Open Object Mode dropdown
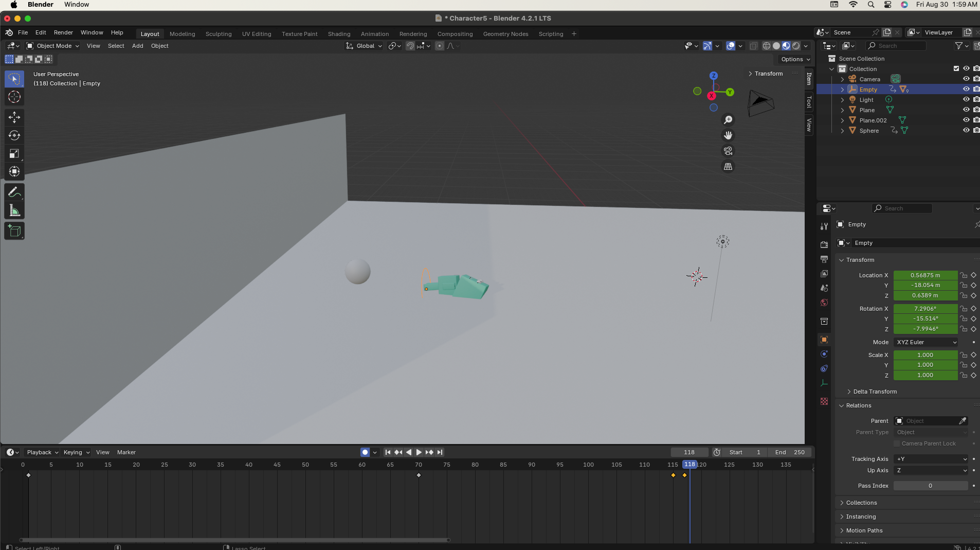This screenshot has width=980, height=550. [x=53, y=46]
